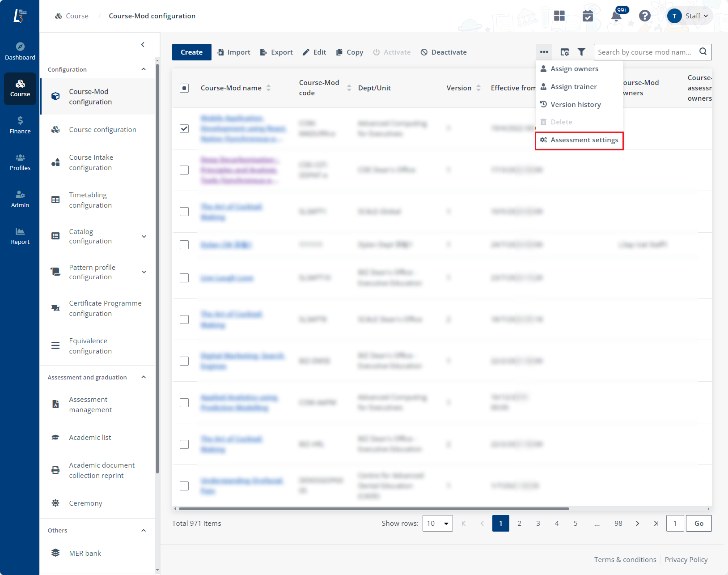Check the second row's checkbox

[184, 170]
